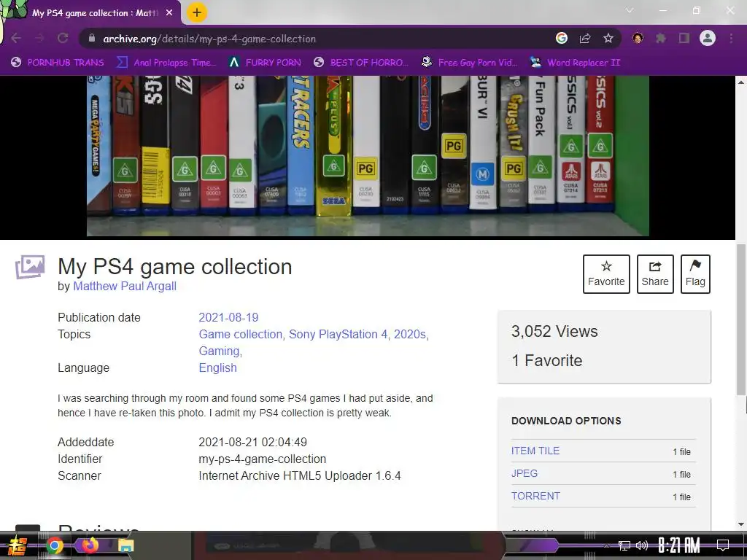The image size is (747, 560).
Task: Click the browser forward arrow
Action: tap(39, 38)
